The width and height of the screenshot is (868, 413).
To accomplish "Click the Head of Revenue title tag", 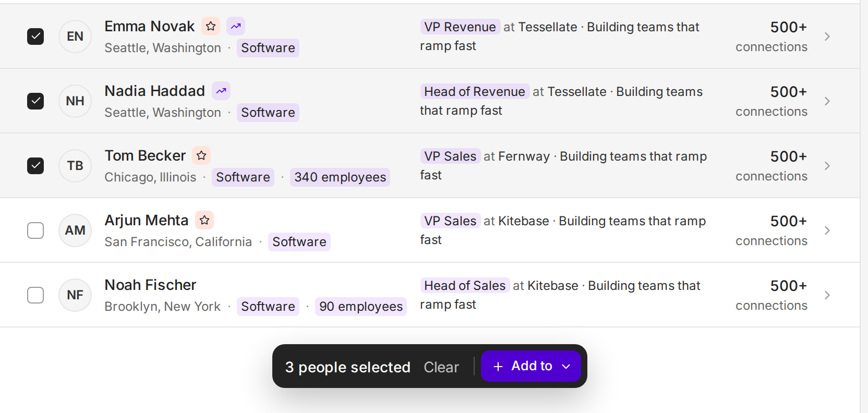I will [475, 92].
